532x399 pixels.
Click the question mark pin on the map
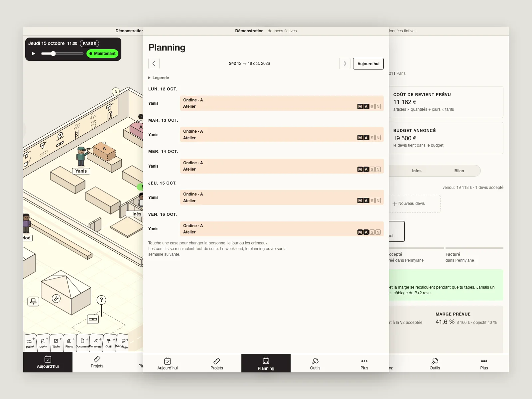pyautogui.click(x=101, y=300)
